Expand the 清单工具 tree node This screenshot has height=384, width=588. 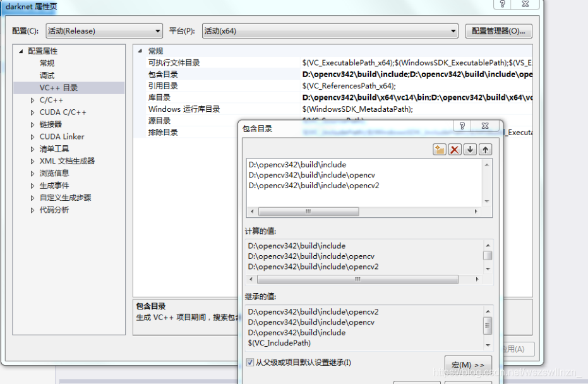(x=33, y=149)
